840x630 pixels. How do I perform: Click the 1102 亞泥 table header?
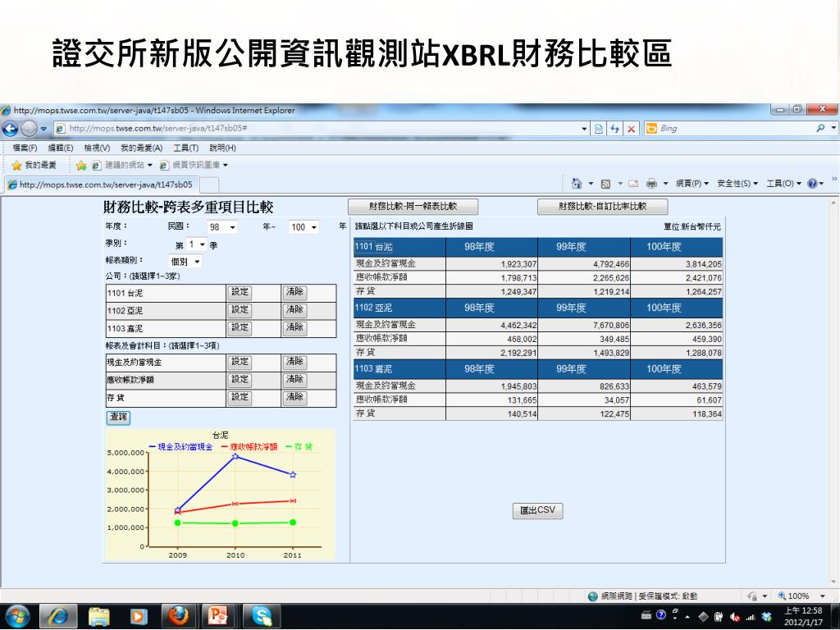tap(373, 308)
